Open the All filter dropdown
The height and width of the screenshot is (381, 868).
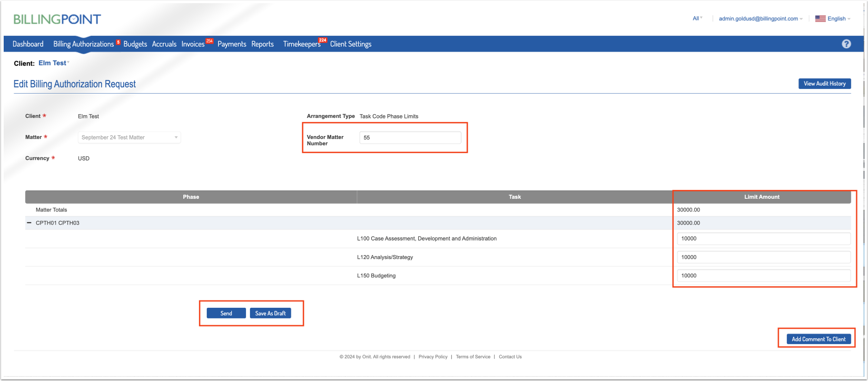(697, 18)
